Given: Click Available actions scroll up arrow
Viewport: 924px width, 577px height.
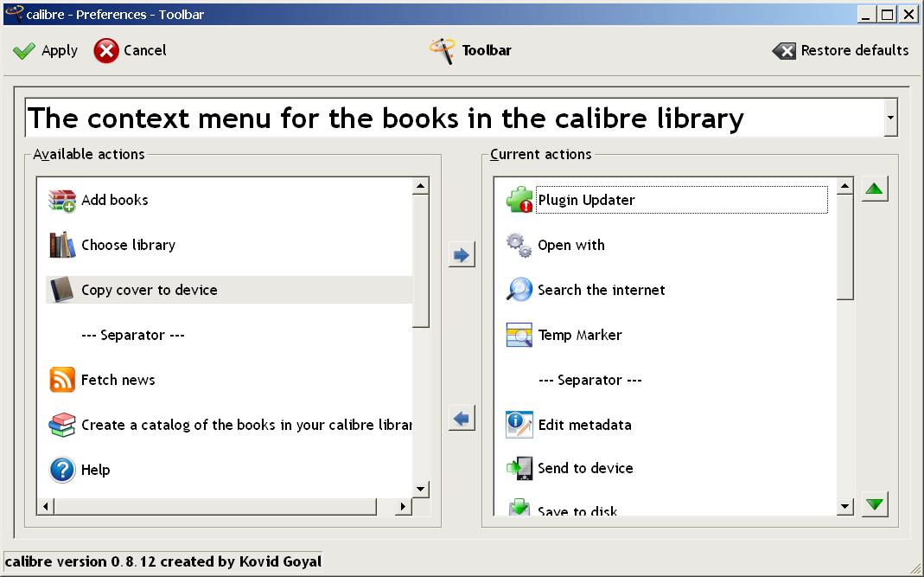Looking at the screenshot, I should click(x=420, y=187).
